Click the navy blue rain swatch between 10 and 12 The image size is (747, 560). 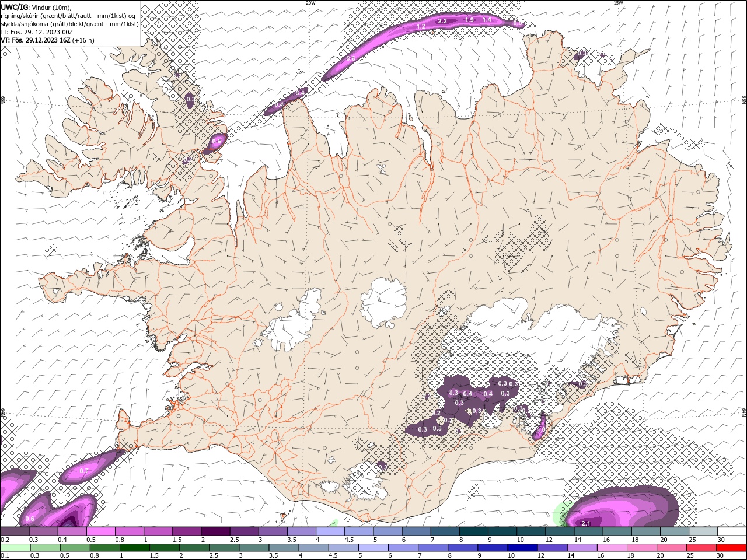(x=522, y=548)
